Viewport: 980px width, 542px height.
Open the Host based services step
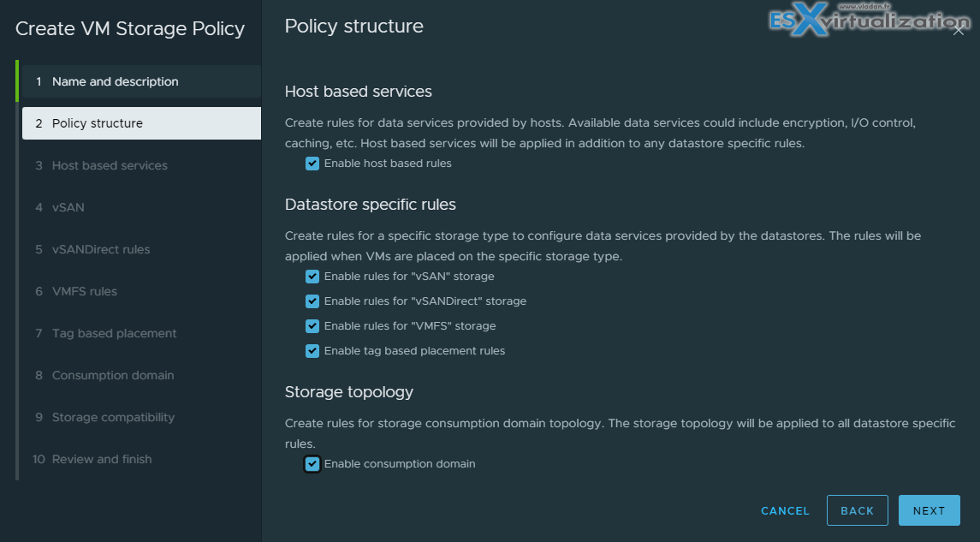pyautogui.click(x=107, y=165)
